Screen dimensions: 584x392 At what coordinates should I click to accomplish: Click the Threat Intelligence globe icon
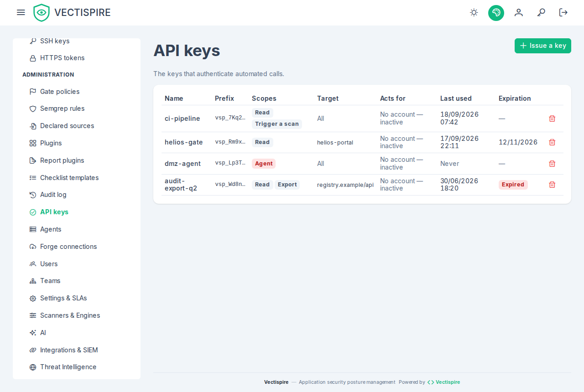click(33, 367)
